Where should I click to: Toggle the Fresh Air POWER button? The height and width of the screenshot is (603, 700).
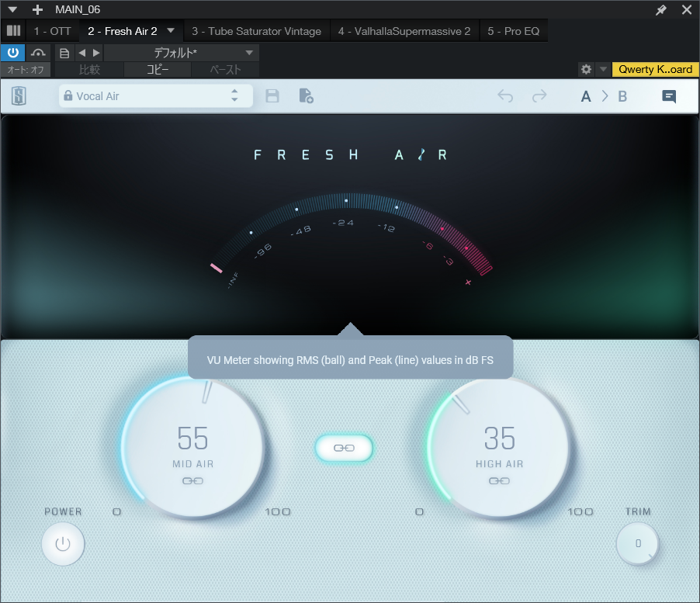(x=63, y=544)
